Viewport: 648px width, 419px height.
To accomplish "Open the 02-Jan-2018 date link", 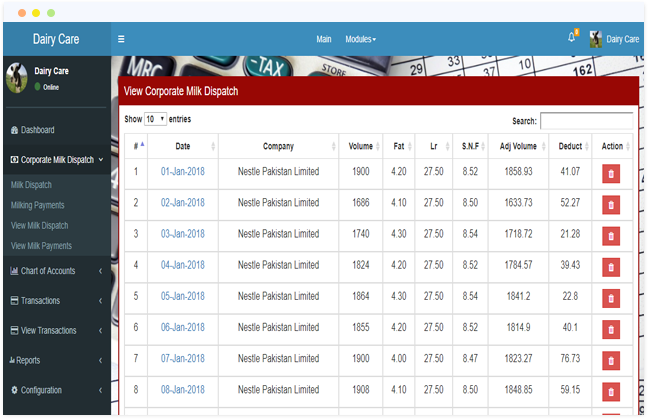I will 183,203.
